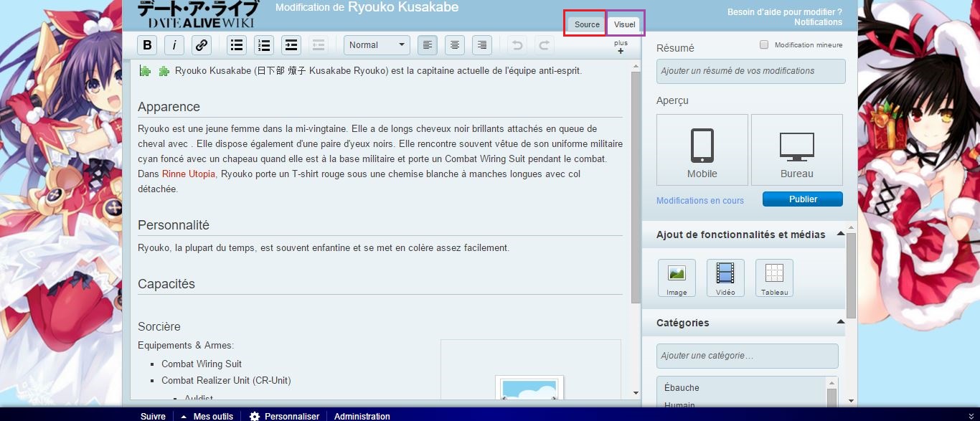Open the Modifications en cours link
The width and height of the screenshot is (980, 421).
[700, 201]
